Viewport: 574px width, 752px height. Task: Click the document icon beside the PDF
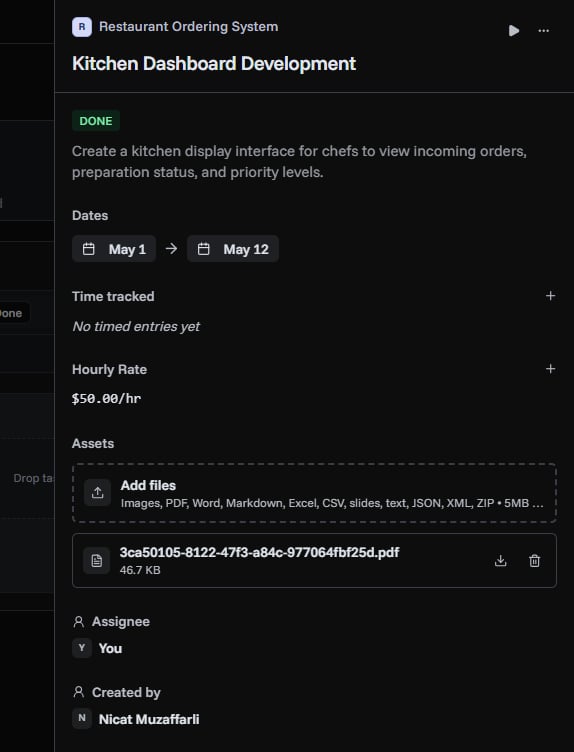point(96,561)
